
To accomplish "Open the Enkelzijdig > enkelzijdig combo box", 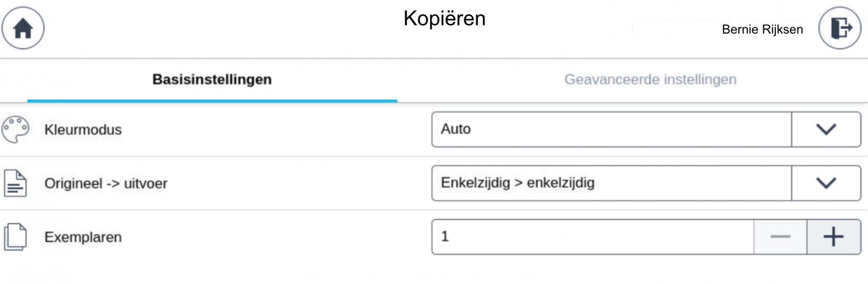I will (x=611, y=183).
